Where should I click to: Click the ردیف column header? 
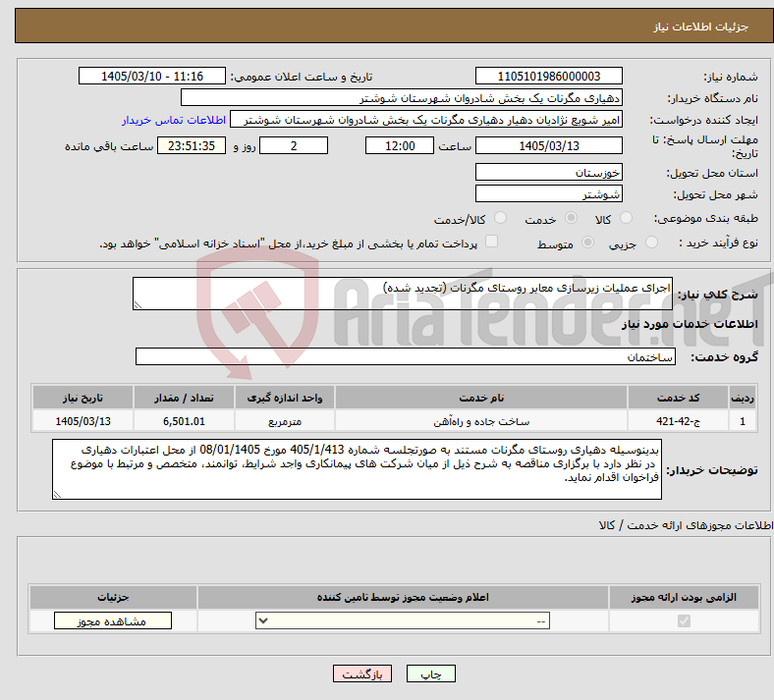743,398
